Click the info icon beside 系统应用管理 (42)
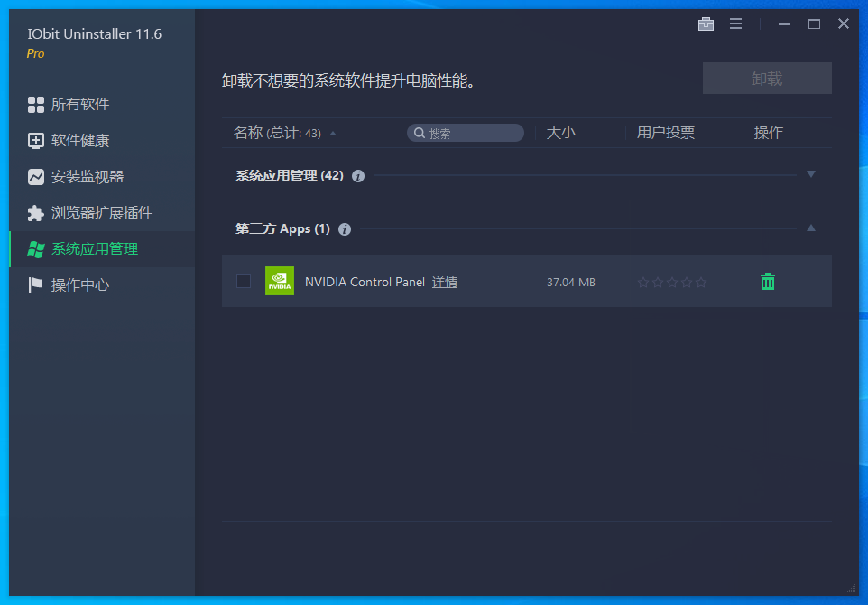This screenshot has height=605, width=868. click(x=357, y=176)
